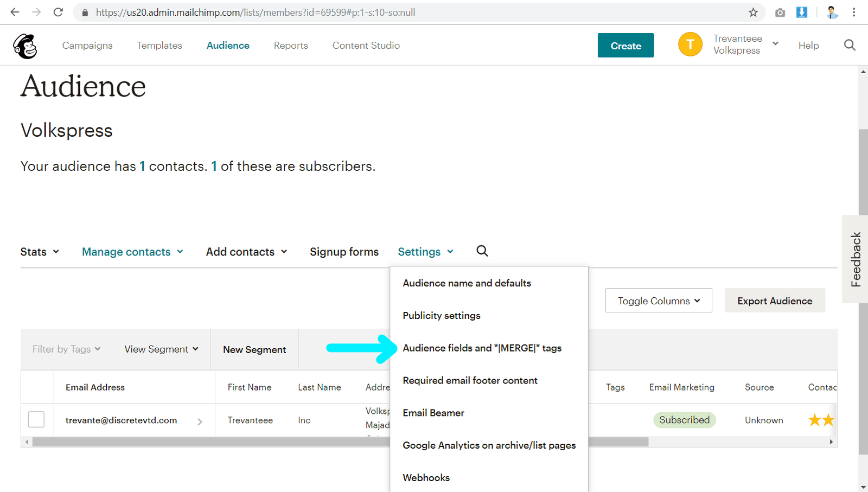Click the browser back arrow

coord(15,12)
